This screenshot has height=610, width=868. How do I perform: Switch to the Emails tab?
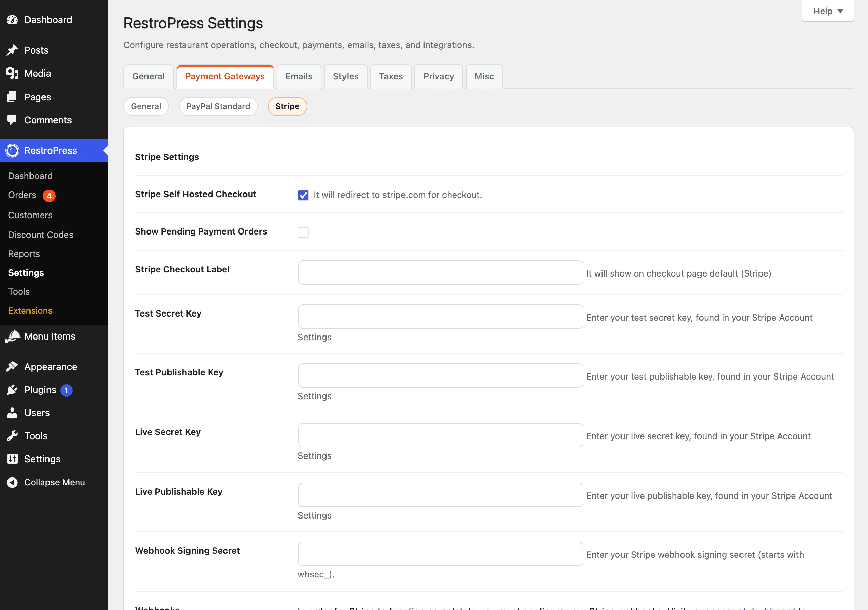299,76
